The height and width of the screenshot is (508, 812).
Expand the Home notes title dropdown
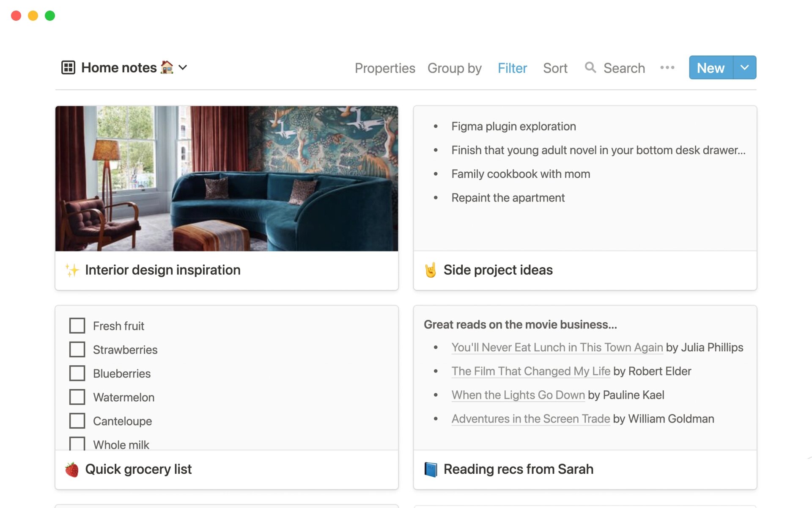[x=185, y=67]
